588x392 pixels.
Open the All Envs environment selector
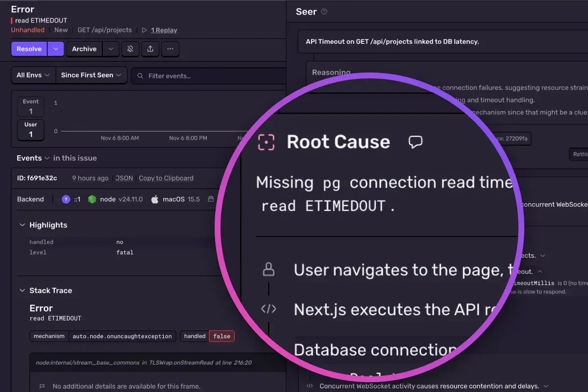33,75
